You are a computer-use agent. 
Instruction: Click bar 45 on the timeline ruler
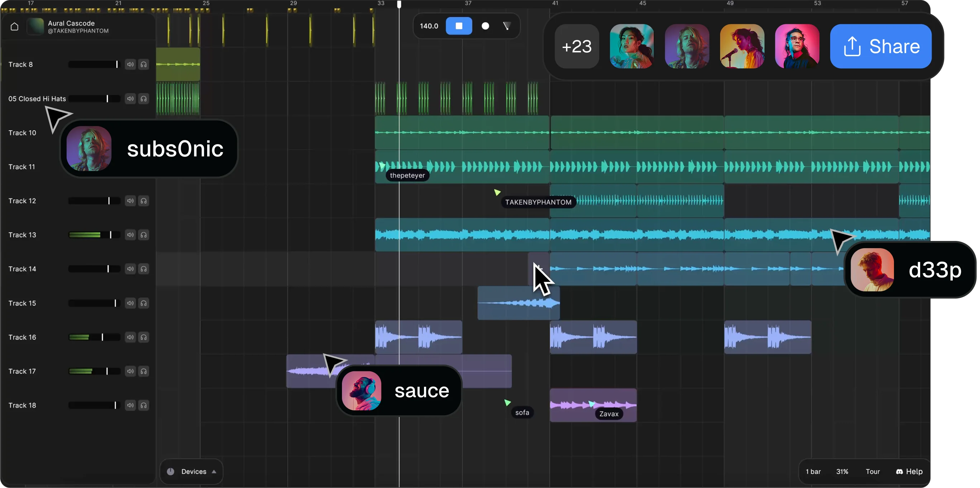point(643,4)
